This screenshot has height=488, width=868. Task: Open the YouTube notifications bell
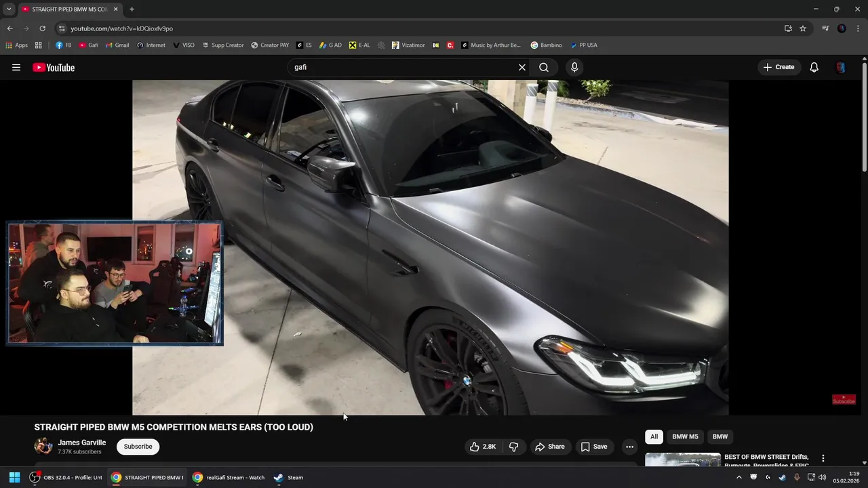(814, 67)
